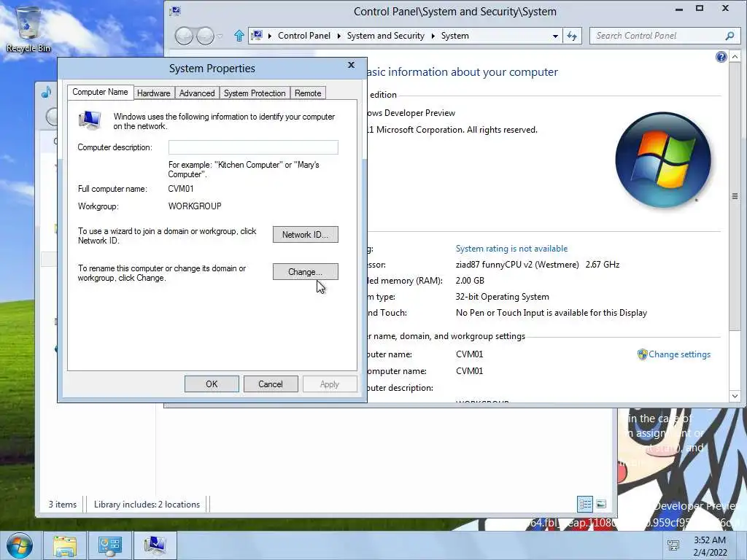Image resolution: width=747 pixels, height=560 pixels.
Task: Click the music note icon in the library window
Action: coord(46,92)
